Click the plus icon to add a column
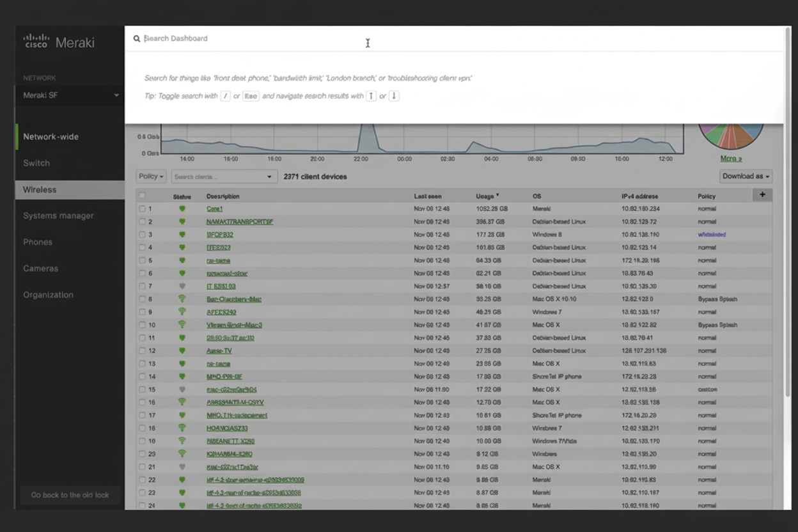The height and width of the screenshot is (532, 798). [x=762, y=195]
